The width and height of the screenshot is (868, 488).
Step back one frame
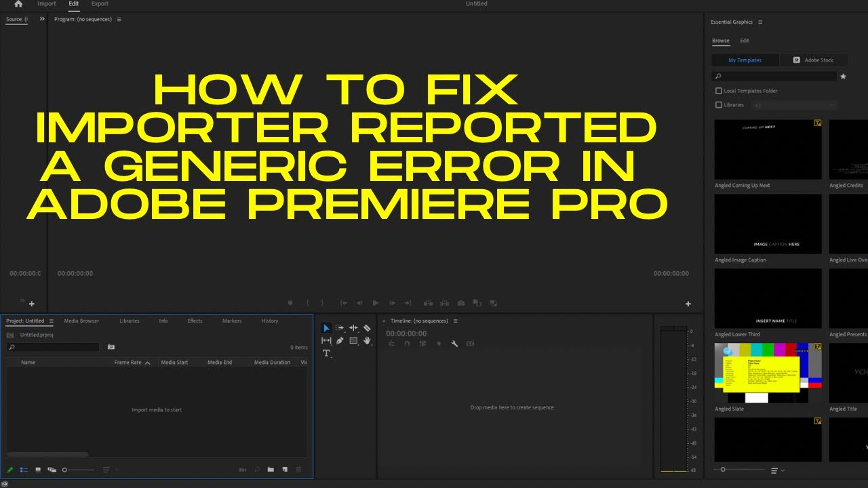coord(359,303)
